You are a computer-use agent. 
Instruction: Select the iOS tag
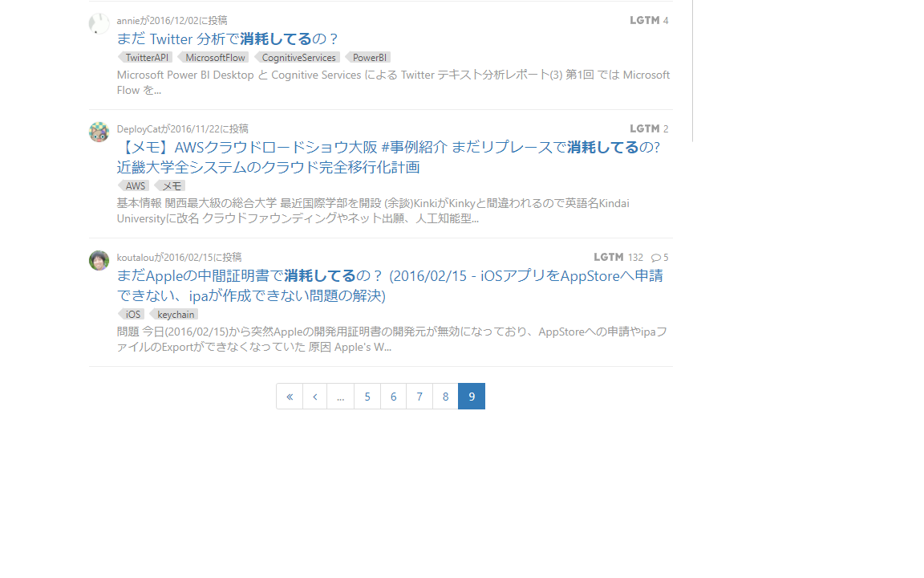(x=132, y=315)
